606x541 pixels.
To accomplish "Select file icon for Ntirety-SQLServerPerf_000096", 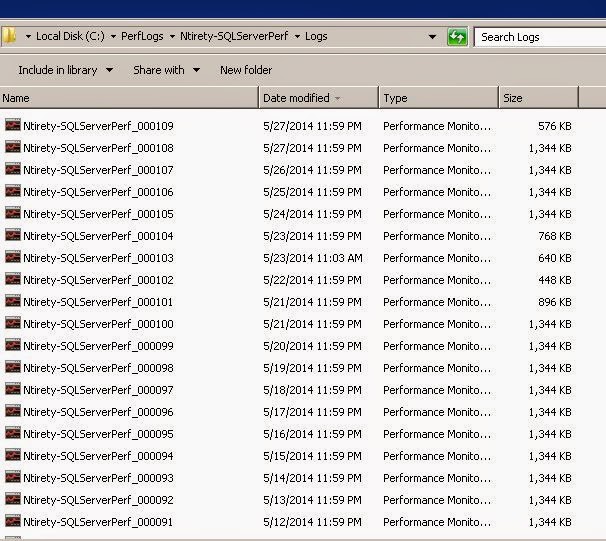I will (x=13, y=412).
